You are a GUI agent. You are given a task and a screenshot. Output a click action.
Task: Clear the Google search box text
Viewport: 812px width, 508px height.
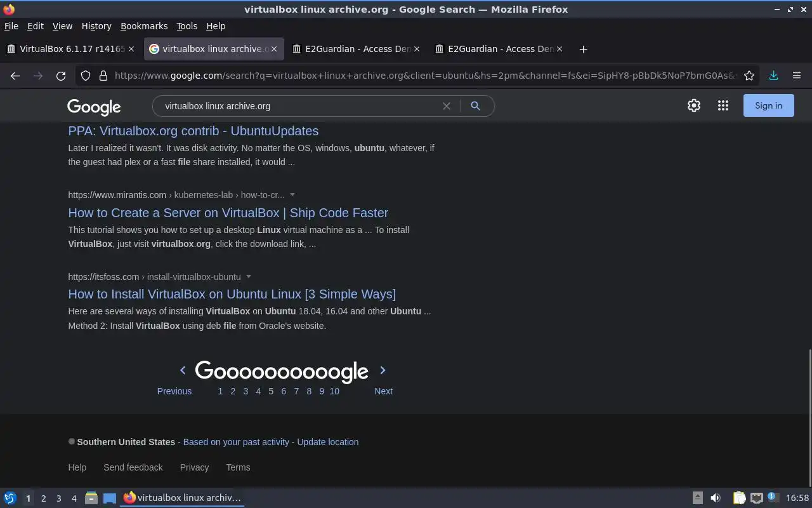click(x=447, y=106)
